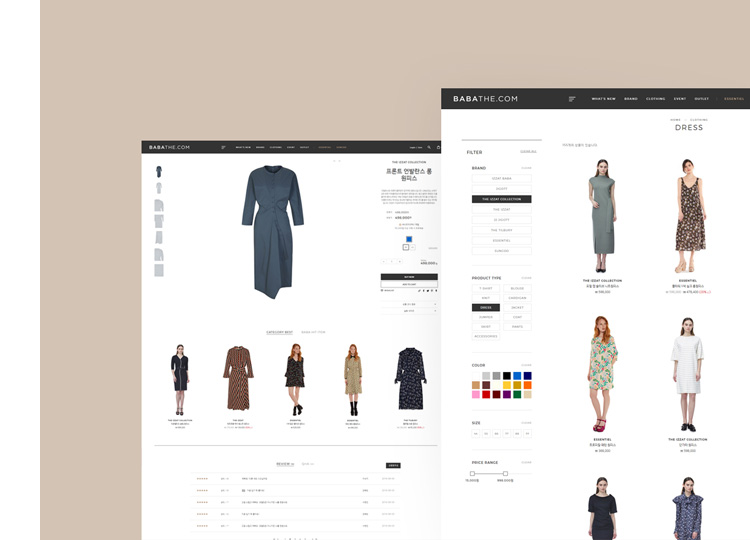
Task: Open hamburger menu on product detail page
Action: 223,147
